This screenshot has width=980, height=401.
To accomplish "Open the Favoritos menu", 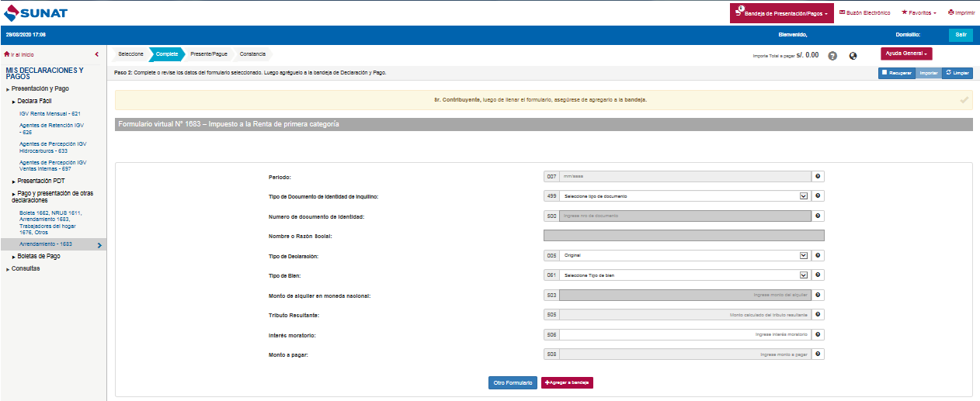I will (x=919, y=13).
